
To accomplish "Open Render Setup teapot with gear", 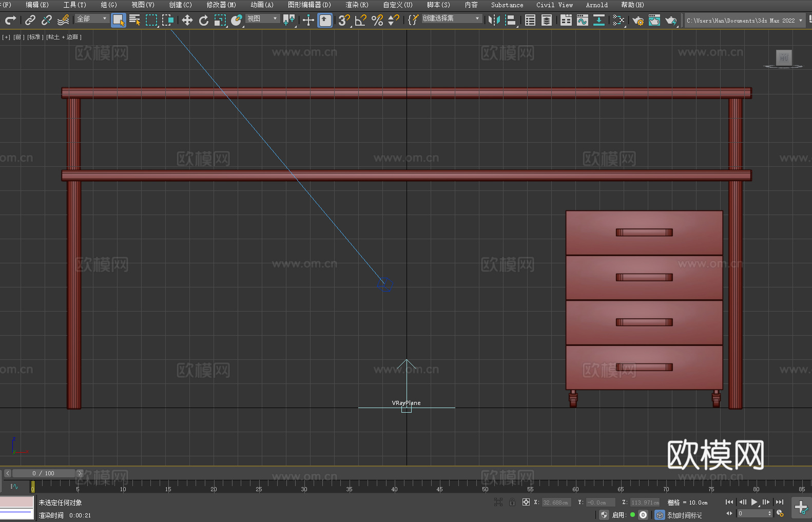I will [638, 20].
